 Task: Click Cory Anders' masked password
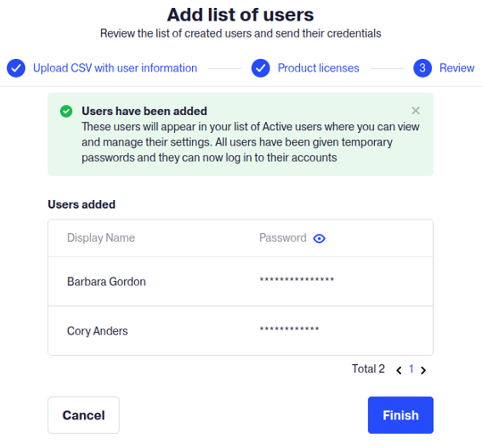(289, 328)
